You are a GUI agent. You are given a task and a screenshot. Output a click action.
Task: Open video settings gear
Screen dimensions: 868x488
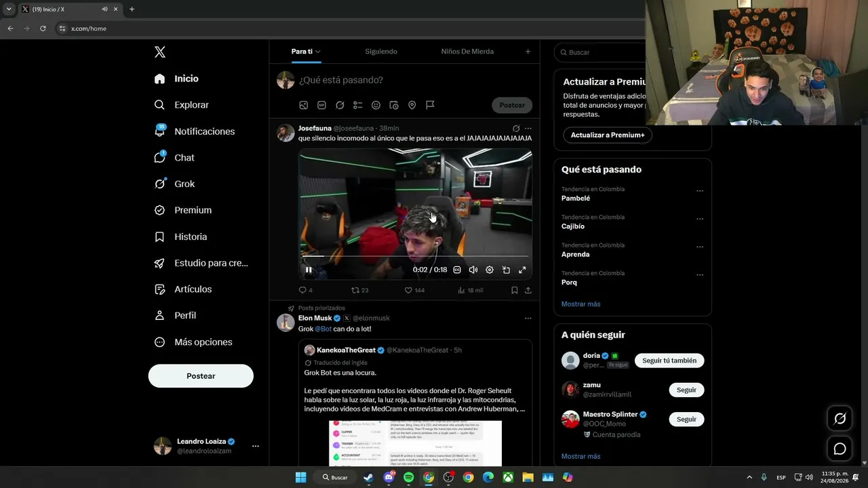490,270
